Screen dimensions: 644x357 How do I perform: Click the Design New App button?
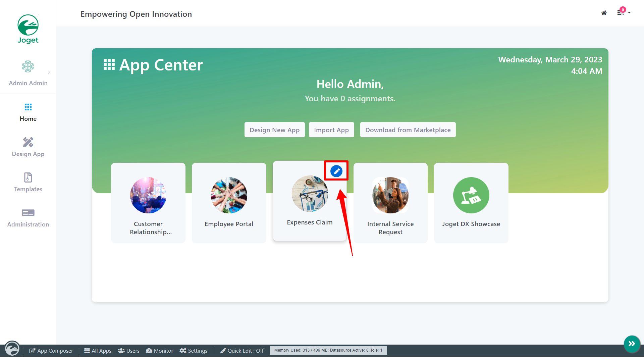[x=275, y=130]
